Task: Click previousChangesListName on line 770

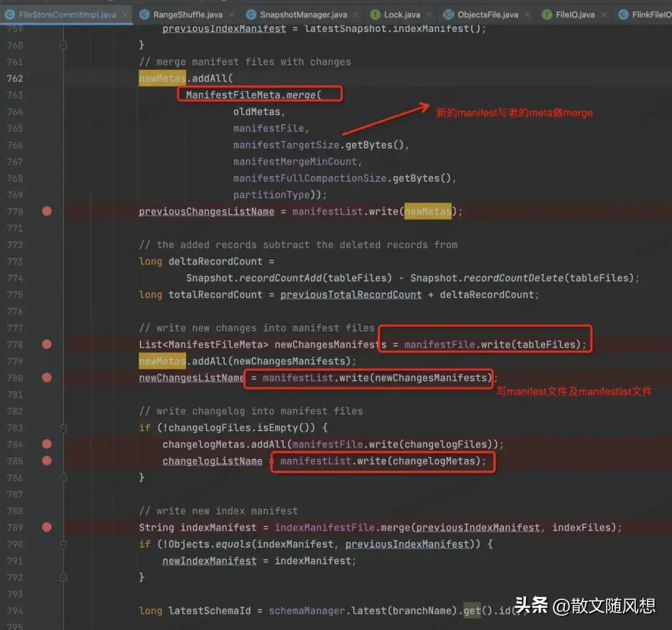Action: (x=207, y=211)
